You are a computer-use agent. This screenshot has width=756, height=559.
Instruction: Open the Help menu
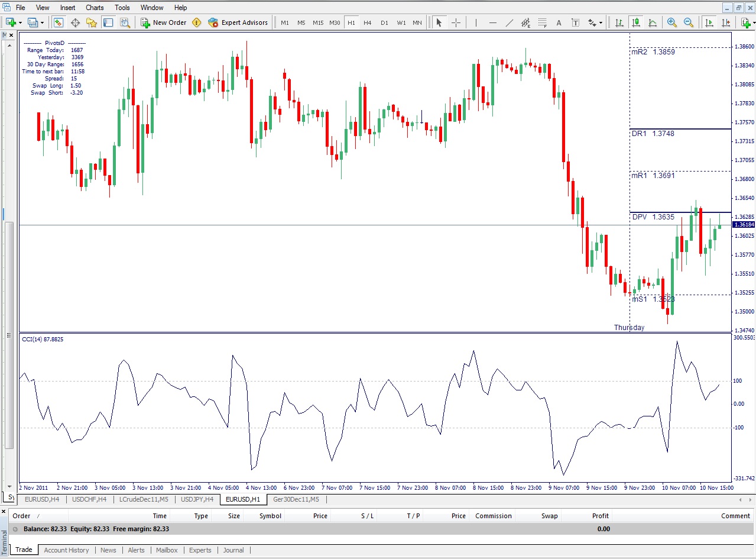180,8
